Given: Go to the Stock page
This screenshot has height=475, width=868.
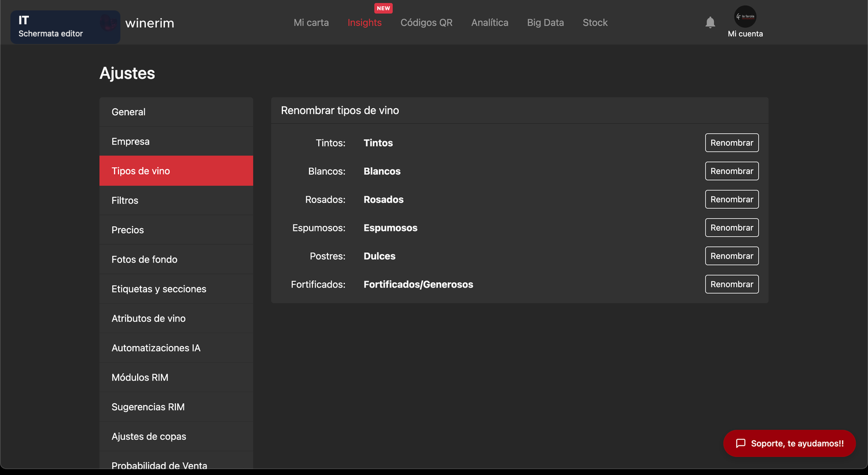Looking at the screenshot, I should [595, 23].
